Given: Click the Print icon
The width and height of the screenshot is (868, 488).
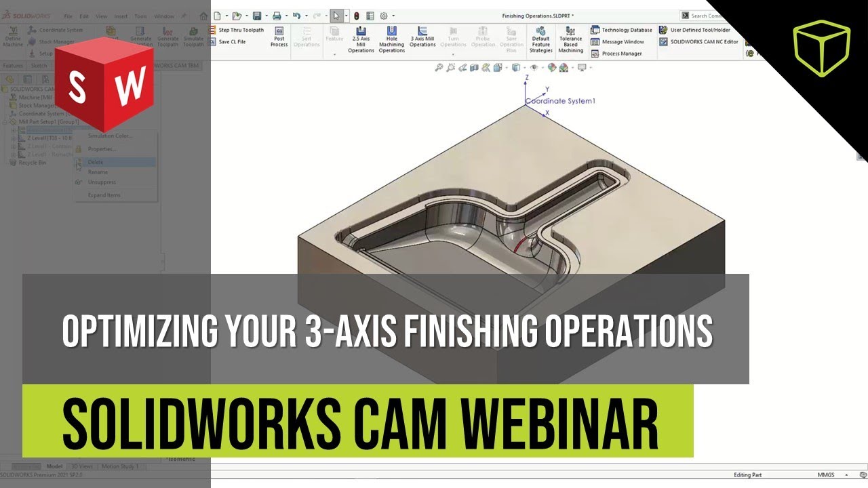Looking at the screenshot, I should point(277,16).
